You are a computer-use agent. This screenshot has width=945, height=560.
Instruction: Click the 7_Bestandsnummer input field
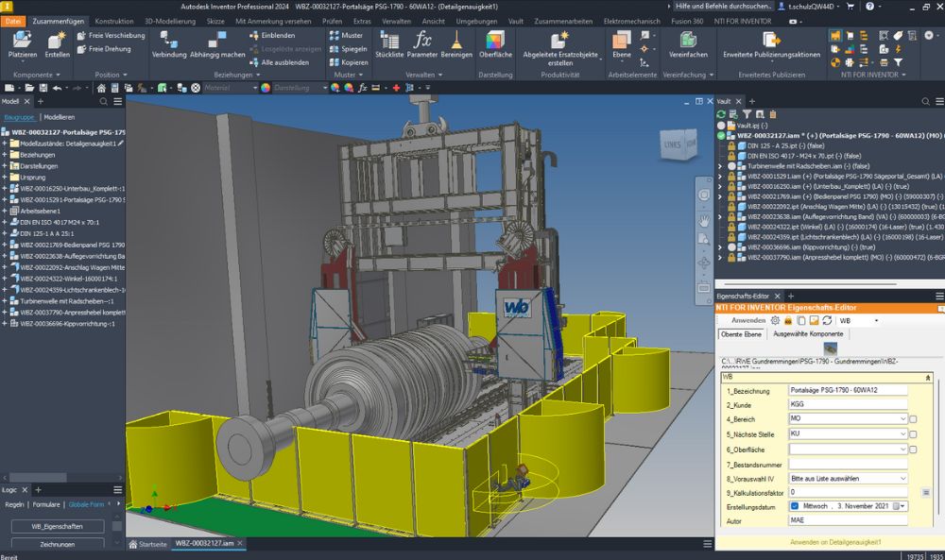[x=848, y=465]
